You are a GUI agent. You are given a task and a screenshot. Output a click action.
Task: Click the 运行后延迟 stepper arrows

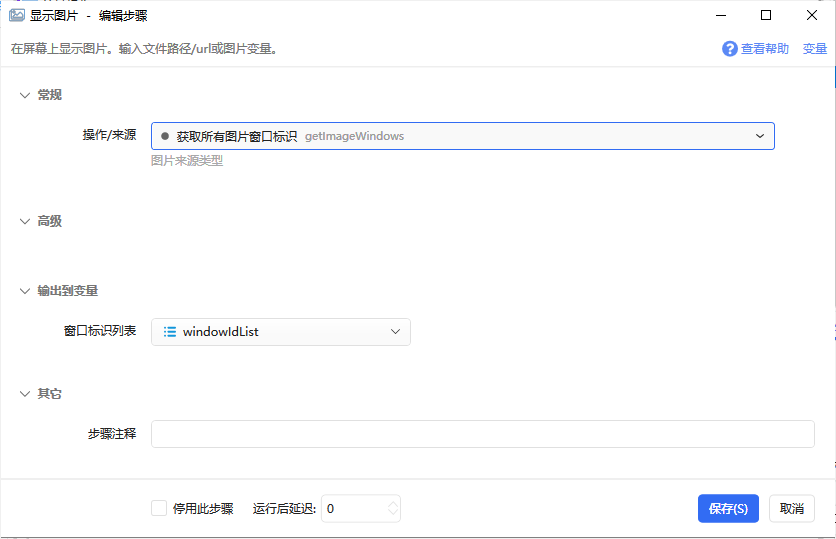(393, 509)
